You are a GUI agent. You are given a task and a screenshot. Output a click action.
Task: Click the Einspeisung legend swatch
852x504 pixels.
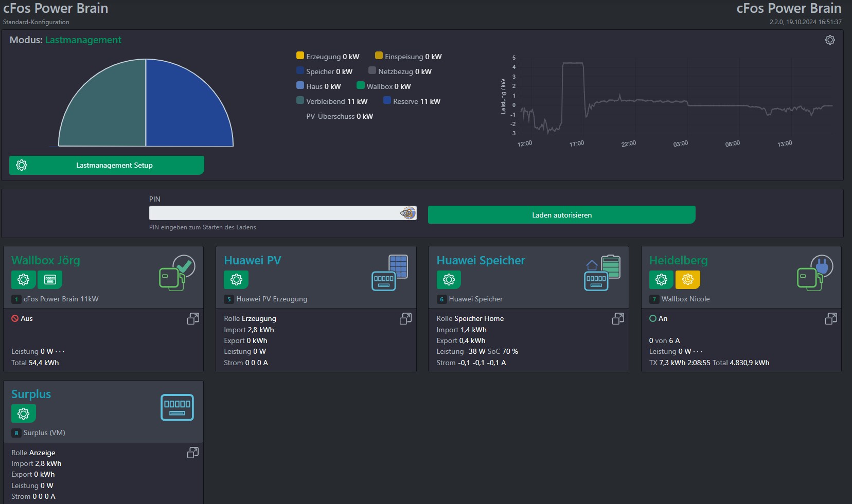(x=379, y=56)
